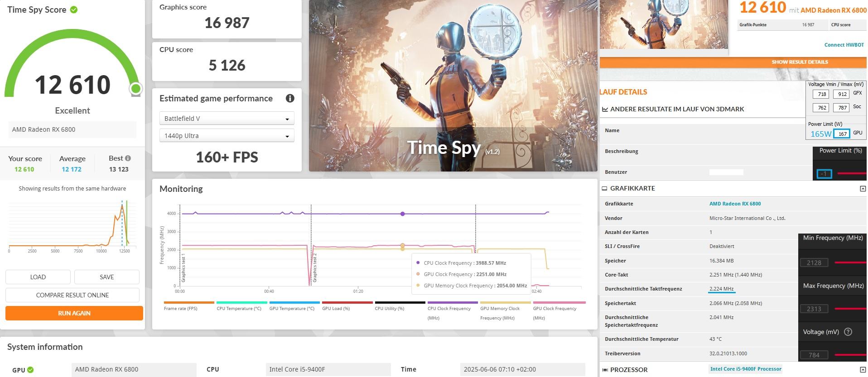This screenshot has width=868, height=377.
Task: Click the green checkmark beside Time Spy Score
Action: pyautogui.click(x=74, y=10)
